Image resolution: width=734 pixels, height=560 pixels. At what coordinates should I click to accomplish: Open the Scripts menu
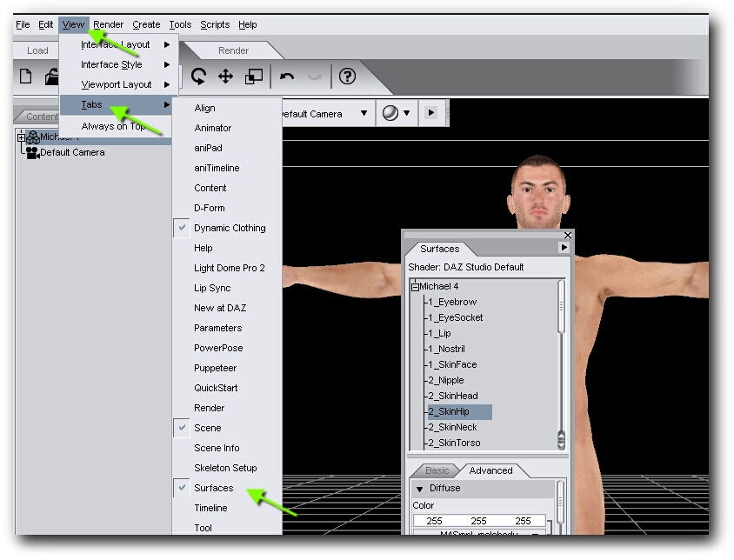tap(215, 24)
